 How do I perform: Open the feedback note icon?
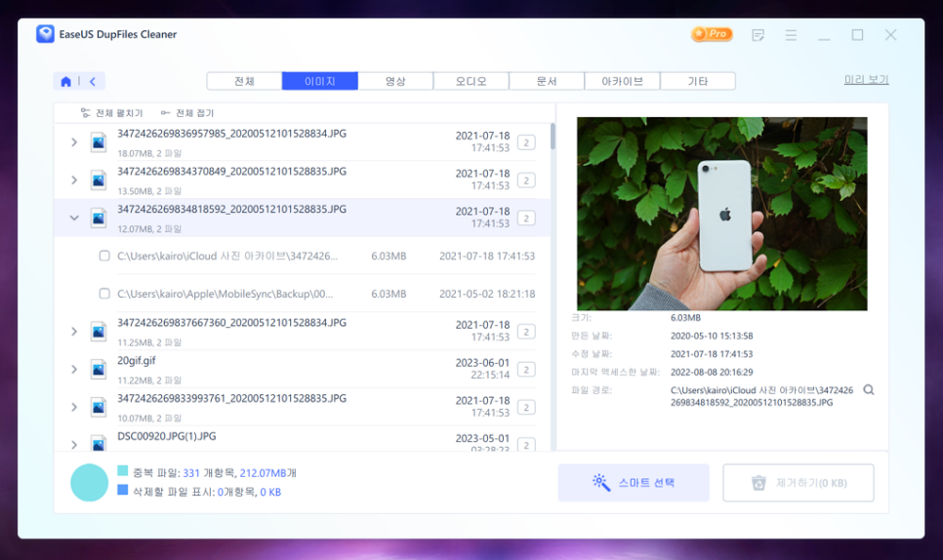758,35
